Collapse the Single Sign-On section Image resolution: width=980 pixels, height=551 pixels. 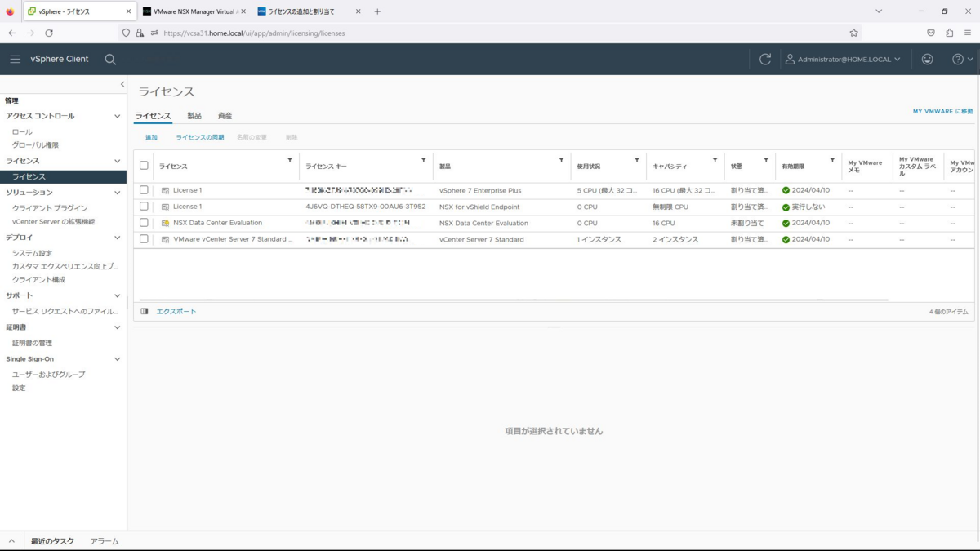point(118,359)
